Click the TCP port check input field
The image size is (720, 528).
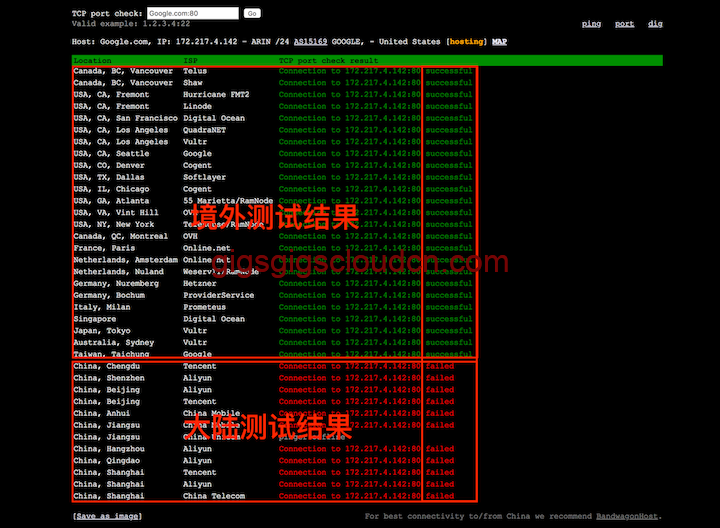point(193,13)
